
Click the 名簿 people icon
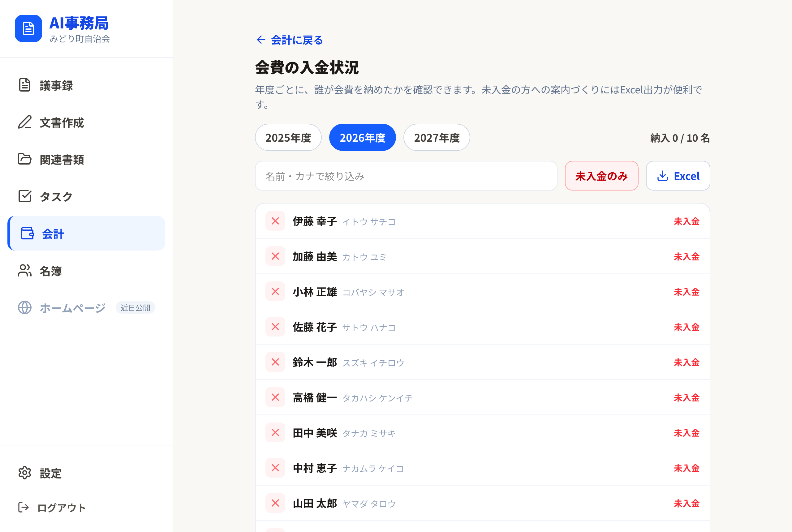pos(24,270)
